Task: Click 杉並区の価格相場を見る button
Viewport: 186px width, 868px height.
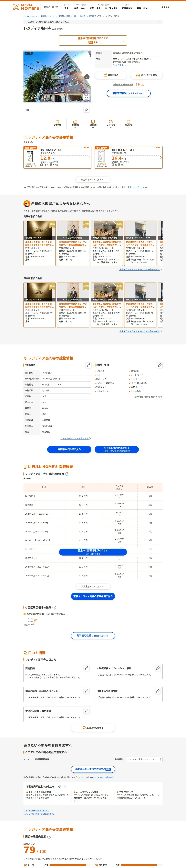Action: 116,449
